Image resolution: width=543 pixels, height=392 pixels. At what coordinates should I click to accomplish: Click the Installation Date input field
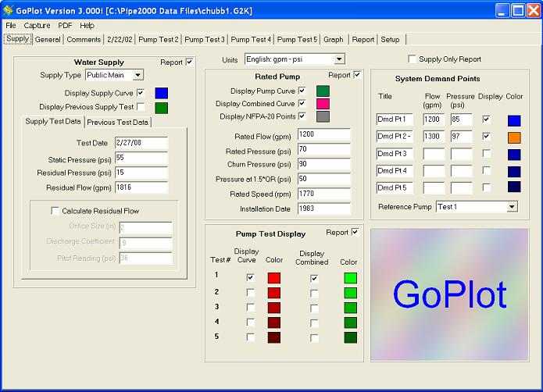323,208
